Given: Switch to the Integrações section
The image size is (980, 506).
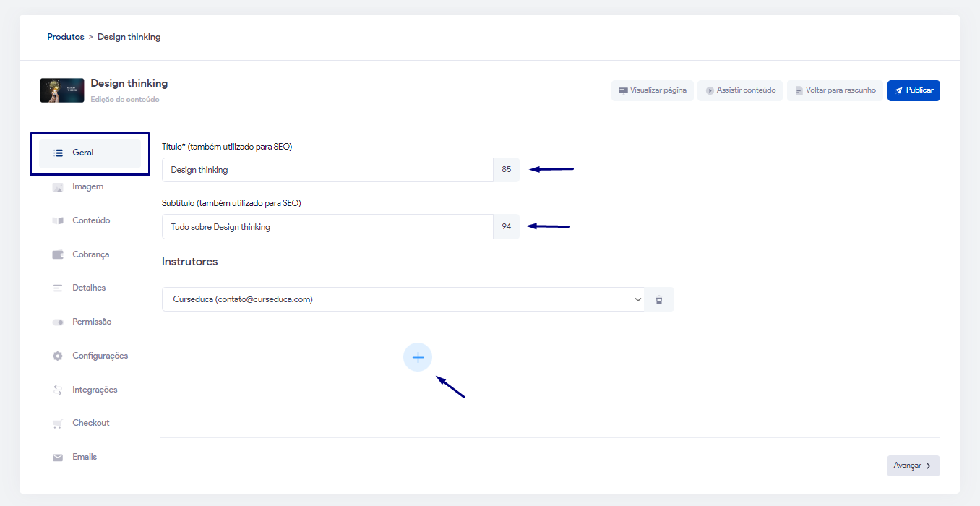Looking at the screenshot, I should tap(95, 390).
